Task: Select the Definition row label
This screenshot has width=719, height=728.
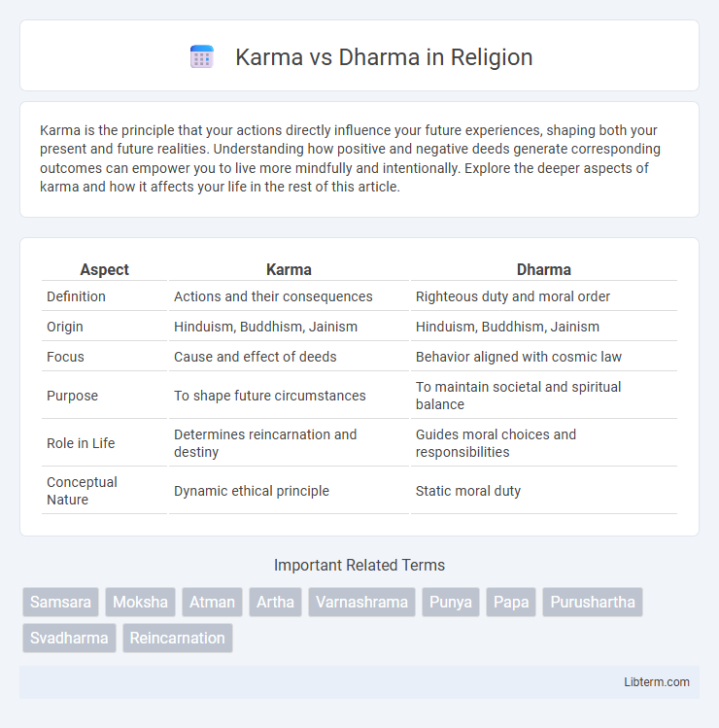Action: 76,296
